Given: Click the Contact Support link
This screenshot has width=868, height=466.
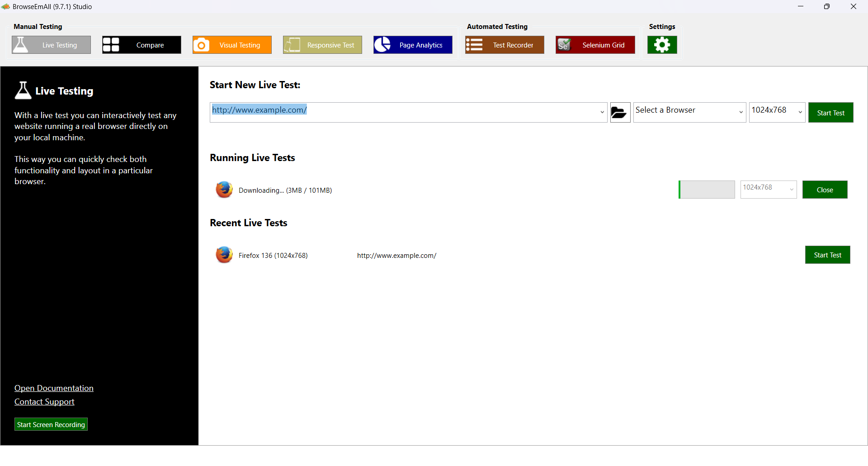Looking at the screenshot, I should coord(44,402).
